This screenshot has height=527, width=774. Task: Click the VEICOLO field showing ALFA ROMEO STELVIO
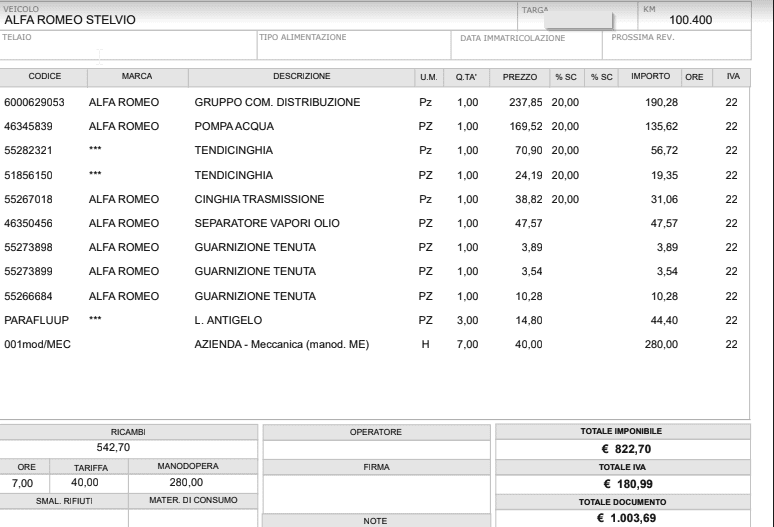click(x=70, y=20)
